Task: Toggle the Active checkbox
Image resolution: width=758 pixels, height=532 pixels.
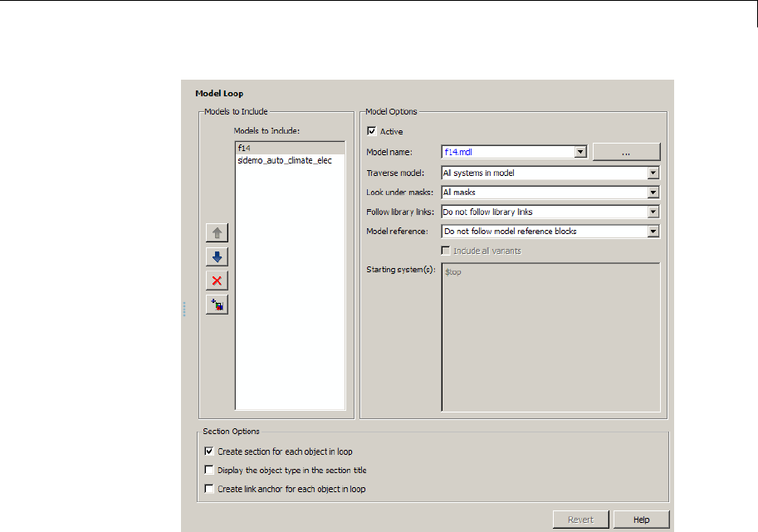Action: pyautogui.click(x=371, y=131)
